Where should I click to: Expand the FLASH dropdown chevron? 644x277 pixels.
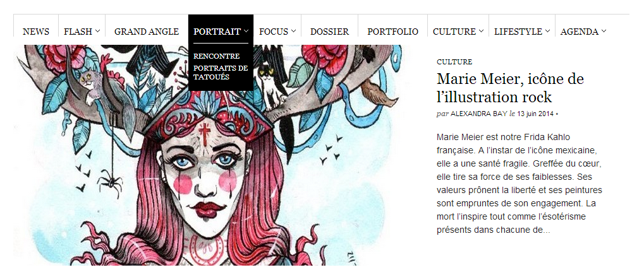coord(97,31)
